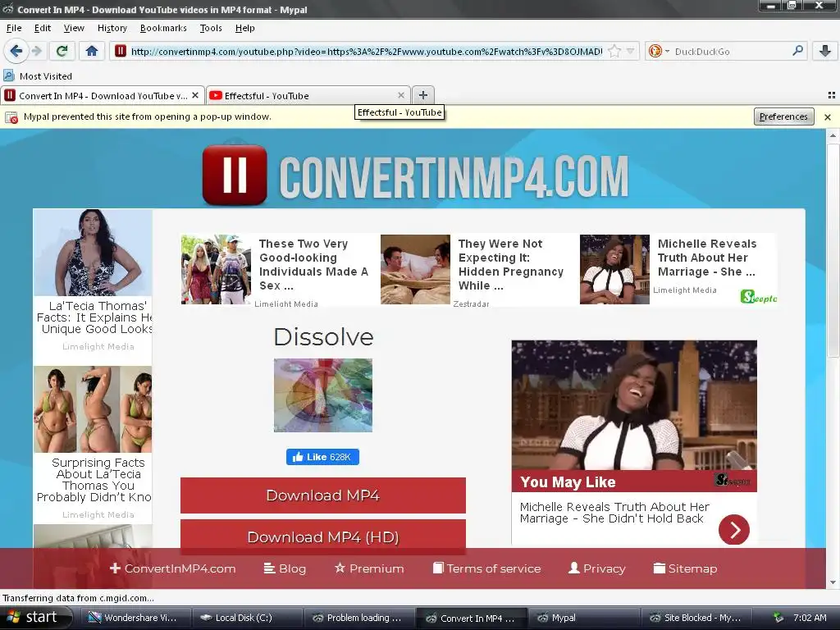Click the system tray shield icon
Viewport: 840px width, 630px height.
[779, 618]
